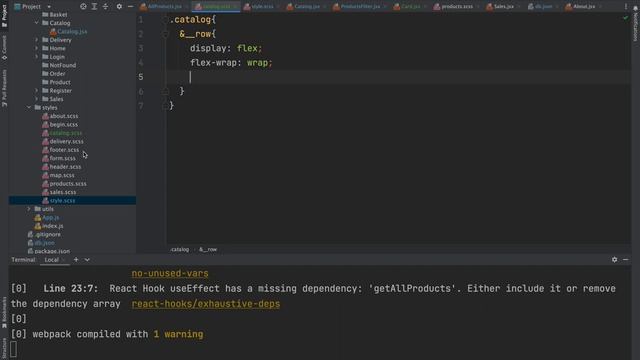The height and width of the screenshot is (360, 640).
Task: Expand the Delivery folder
Action: 37,40
